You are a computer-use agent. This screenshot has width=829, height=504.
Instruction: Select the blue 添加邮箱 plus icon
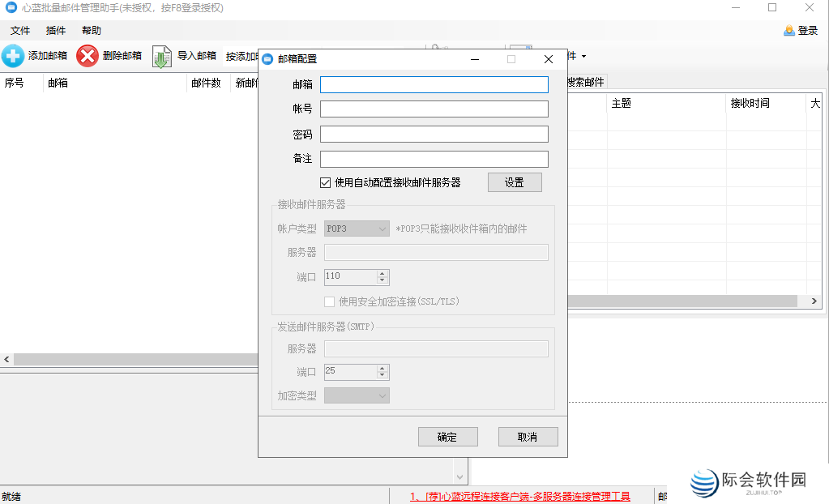click(x=13, y=56)
